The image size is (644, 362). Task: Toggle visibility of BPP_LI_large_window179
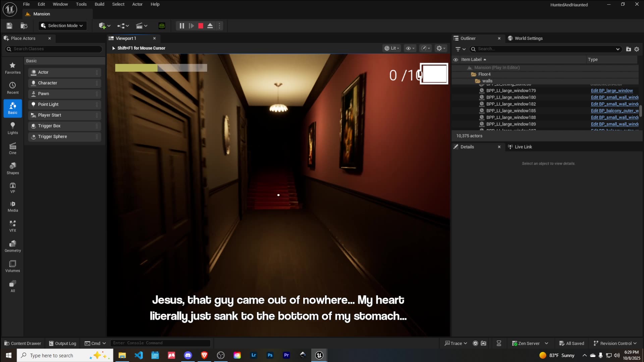[x=455, y=90]
